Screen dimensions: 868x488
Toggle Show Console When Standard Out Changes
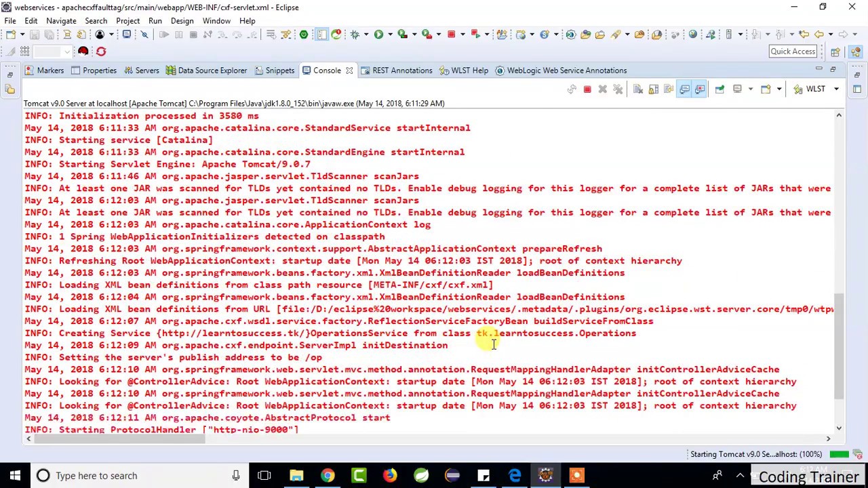tap(685, 89)
